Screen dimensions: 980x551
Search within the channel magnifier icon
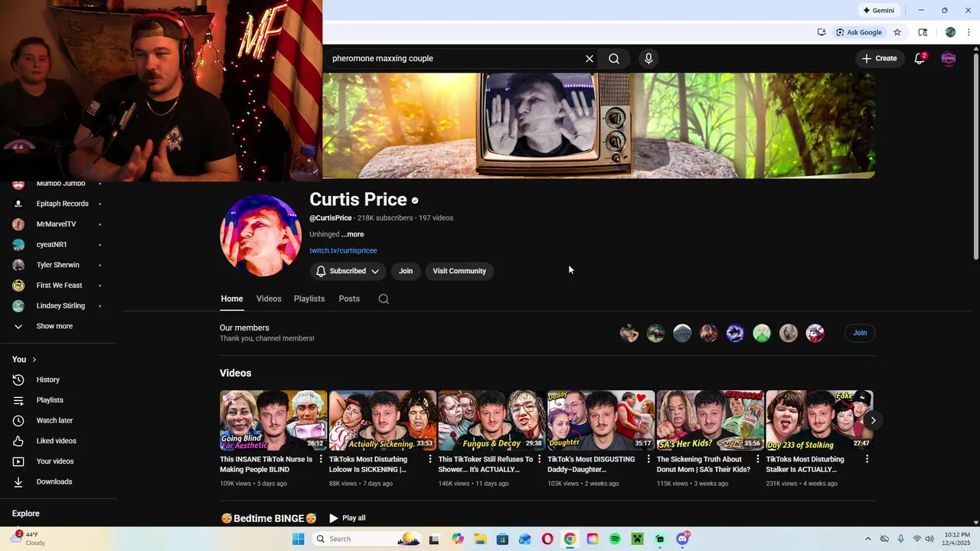[384, 299]
